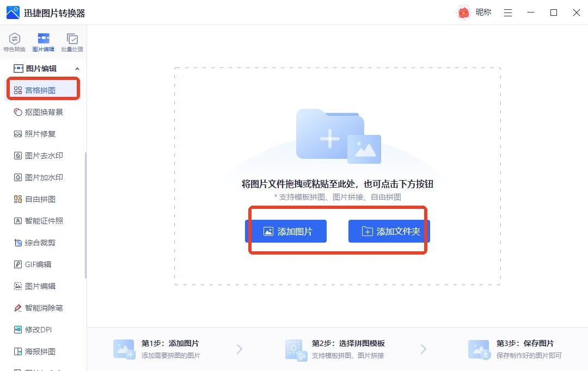Click the 添加文件夹 button
Screen dimensions: 588x371
click(x=389, y=231)
